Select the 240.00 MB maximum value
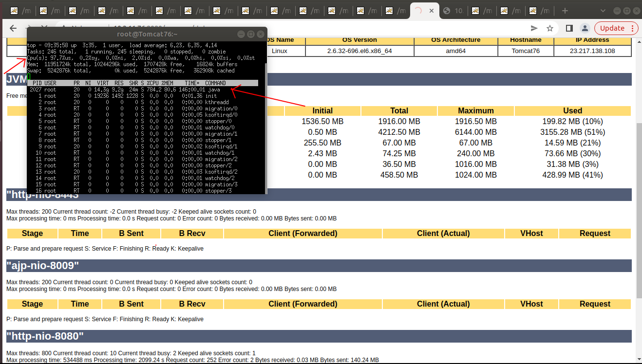The image size is (642, 364). pyautogui.click(x=476, y=153)
